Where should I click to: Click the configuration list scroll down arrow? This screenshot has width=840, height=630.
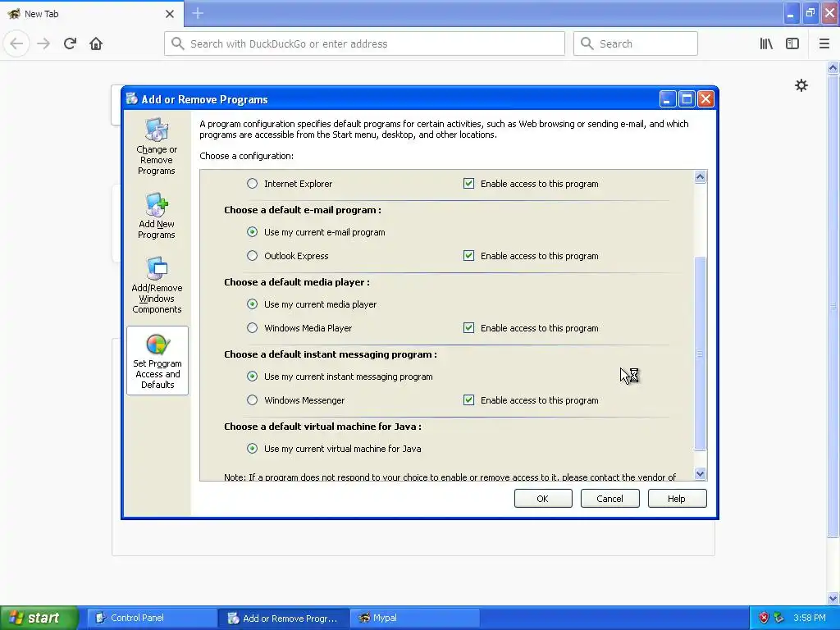click(x=700, y=473)
